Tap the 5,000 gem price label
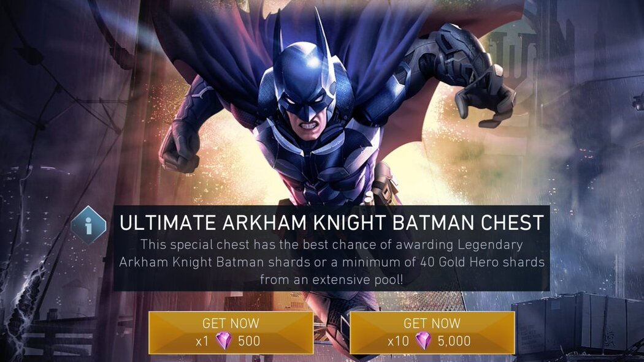The height and width of the screenshot is (362, 644). tap(454, 341)
